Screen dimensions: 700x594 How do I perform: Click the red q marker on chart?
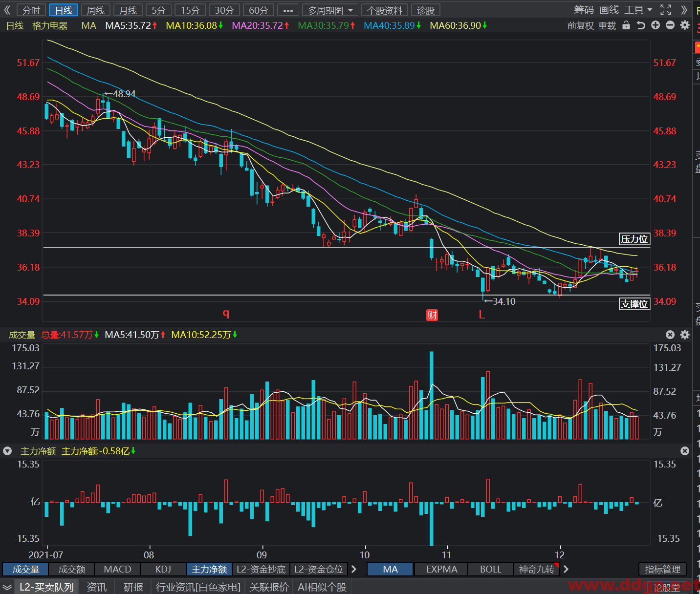[226, 313]
